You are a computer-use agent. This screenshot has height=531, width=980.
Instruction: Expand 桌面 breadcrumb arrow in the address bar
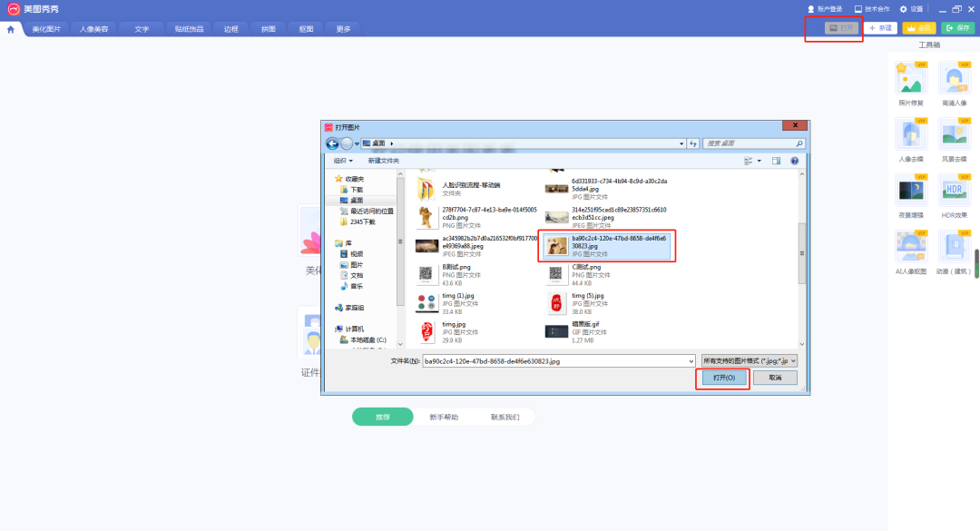click(x=392, y=143)
